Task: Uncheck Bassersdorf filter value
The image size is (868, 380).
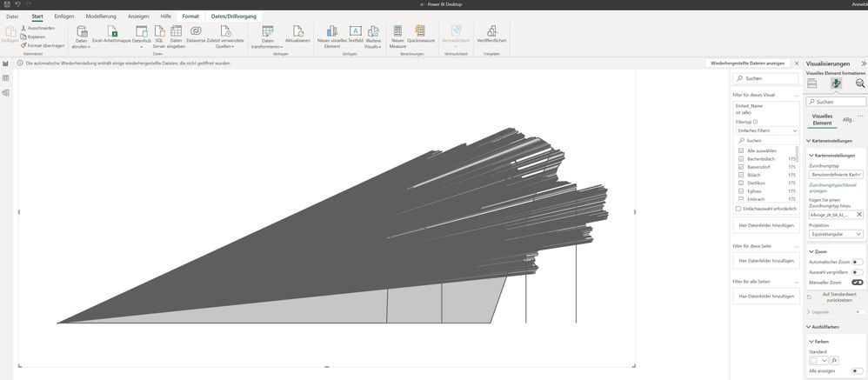Action: 741,166
